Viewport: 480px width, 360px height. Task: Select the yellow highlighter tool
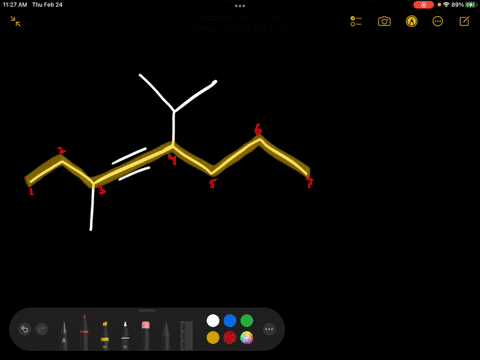point(105,335)
